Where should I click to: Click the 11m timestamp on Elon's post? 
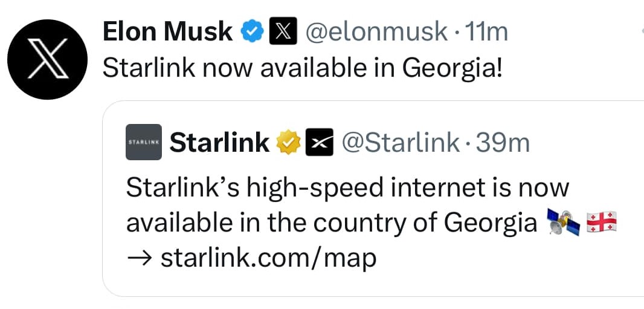(x=486, y=31)
